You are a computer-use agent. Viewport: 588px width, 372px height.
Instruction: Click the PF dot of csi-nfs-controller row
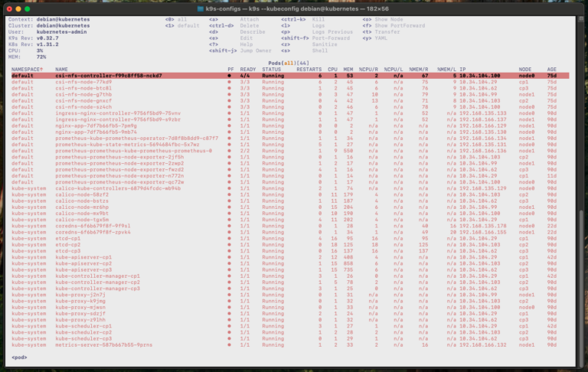pyautogui.click(x=230, y=77)
